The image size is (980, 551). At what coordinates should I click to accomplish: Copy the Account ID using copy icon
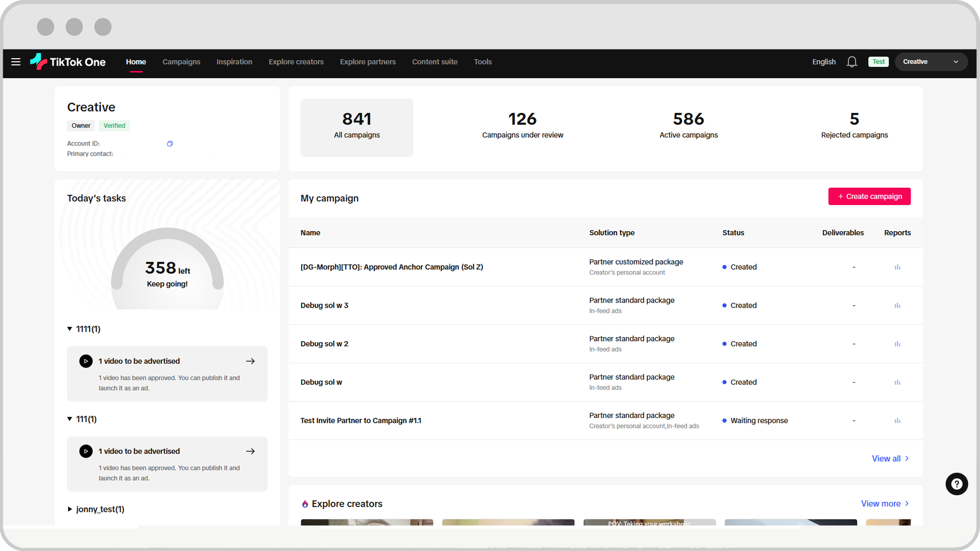click(x=170, y=144)
